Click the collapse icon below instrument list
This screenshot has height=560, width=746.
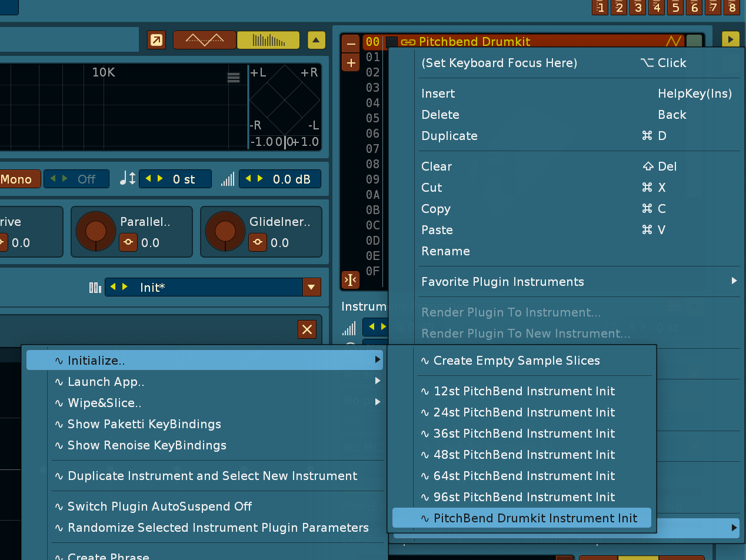coord(351,280)
